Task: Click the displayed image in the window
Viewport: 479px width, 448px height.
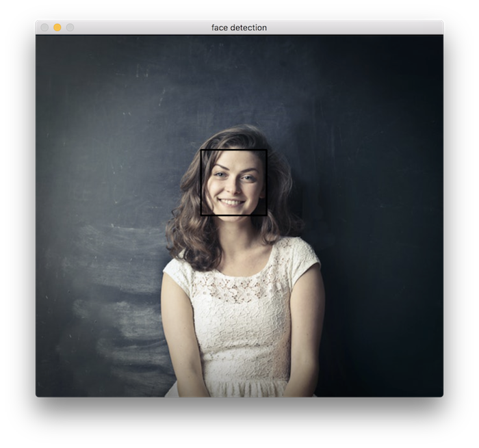Action: pyautogui.click(x=239, y=216)
